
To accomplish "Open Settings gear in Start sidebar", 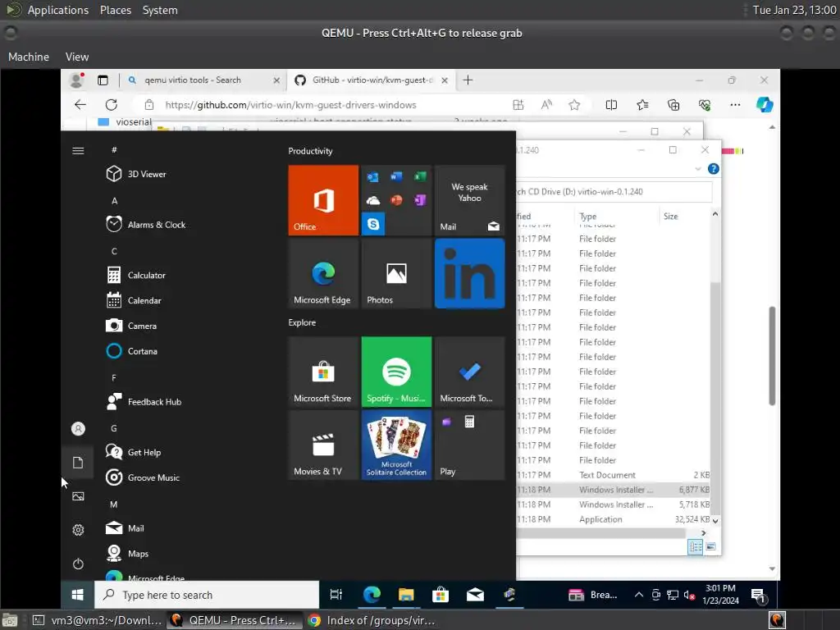I will click(78, 531).
